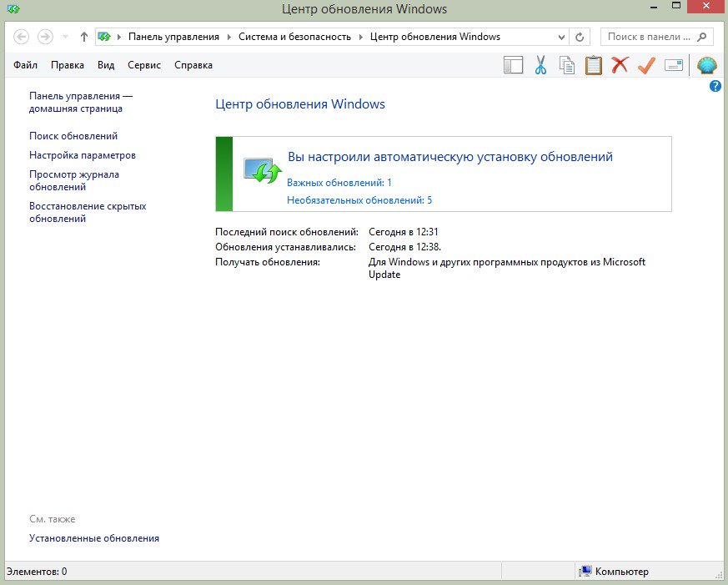Click the Forward navigation arrow

coord(45,37)
